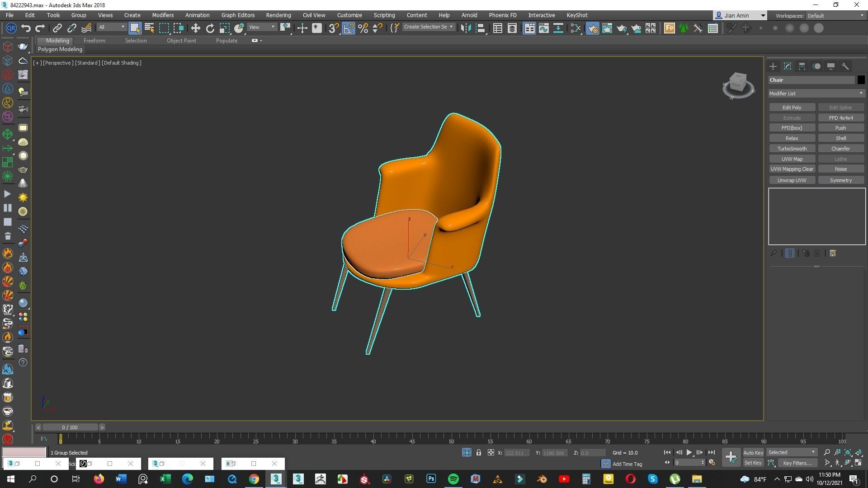Open the ribbon options arrow dropdown
The image size is (868, 488).
pyautogui.click(x=257, y=41)
